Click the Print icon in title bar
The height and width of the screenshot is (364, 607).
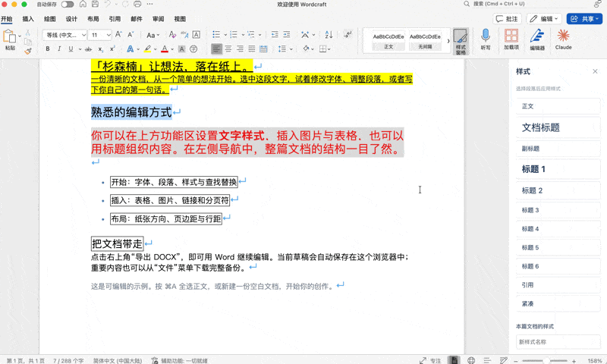tap(137, 5)
